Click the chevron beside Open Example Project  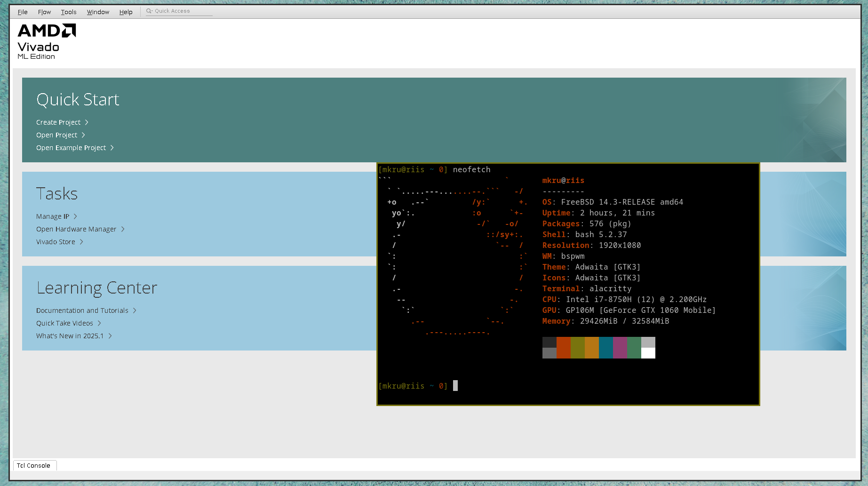[x=112, y=148]
